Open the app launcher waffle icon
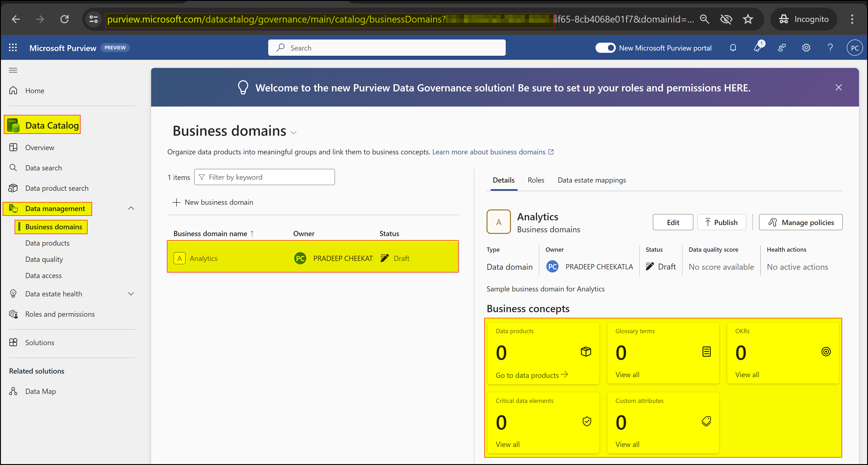Viewport: 868px width, 465px height. [x=13, y=48]
